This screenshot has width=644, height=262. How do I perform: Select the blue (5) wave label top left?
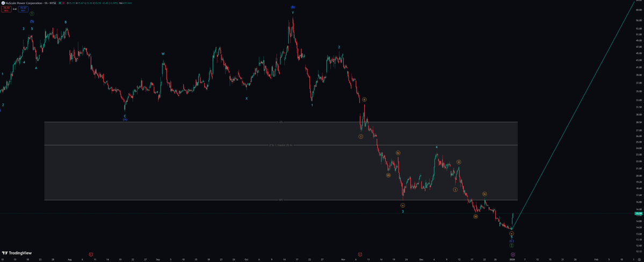pyautogui.click(x=32, y=22)
